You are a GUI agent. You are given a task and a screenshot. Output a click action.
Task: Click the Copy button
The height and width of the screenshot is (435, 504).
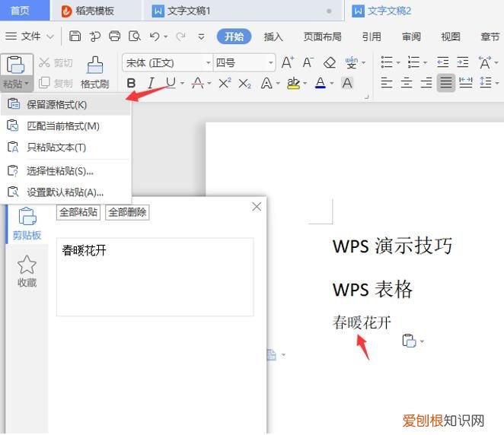click(56, 83)
